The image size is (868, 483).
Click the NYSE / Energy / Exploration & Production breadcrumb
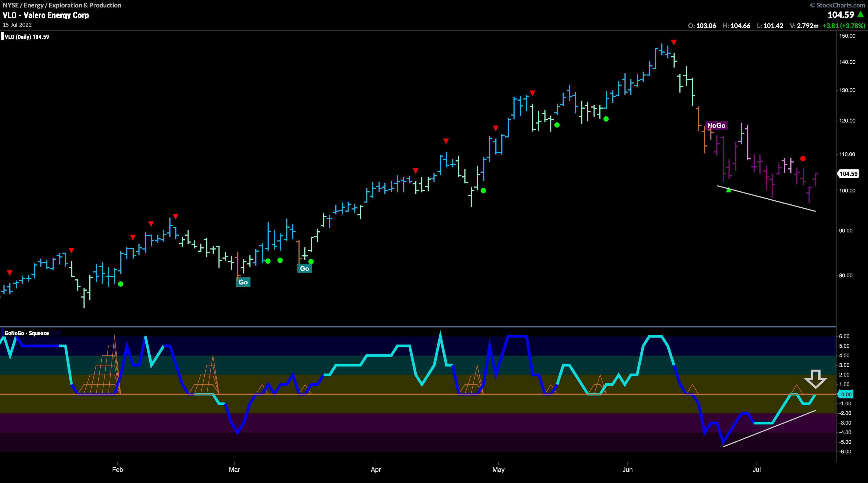[62, 5]
